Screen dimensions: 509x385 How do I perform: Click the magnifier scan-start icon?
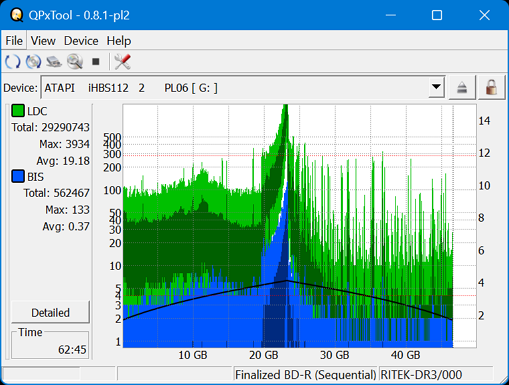click(75, 62)
